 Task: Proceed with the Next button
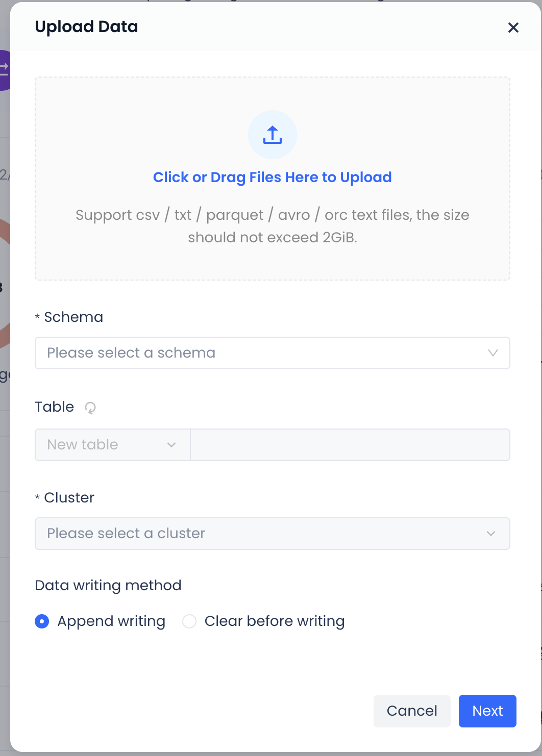click(487, 711)
